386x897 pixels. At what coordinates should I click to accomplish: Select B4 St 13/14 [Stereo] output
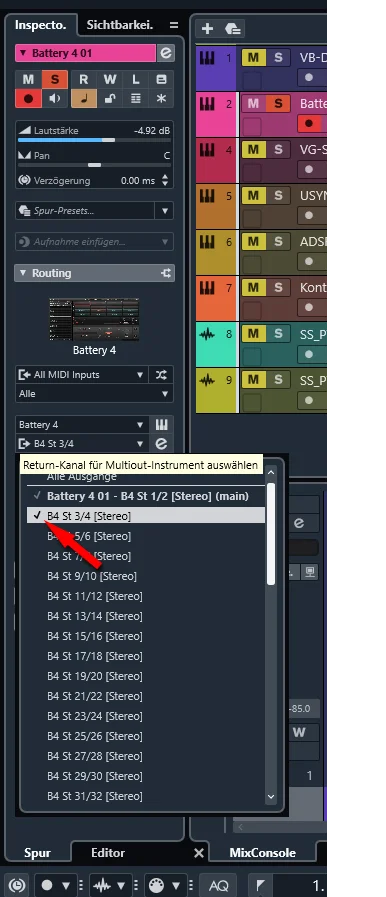(146, 616)
